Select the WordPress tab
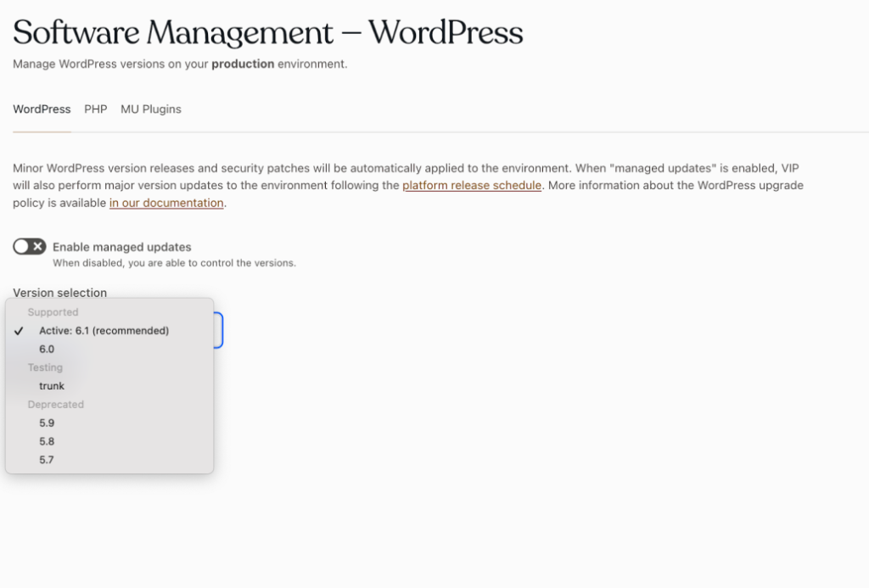Screen dimensions: 869x588 coord(42,109)
